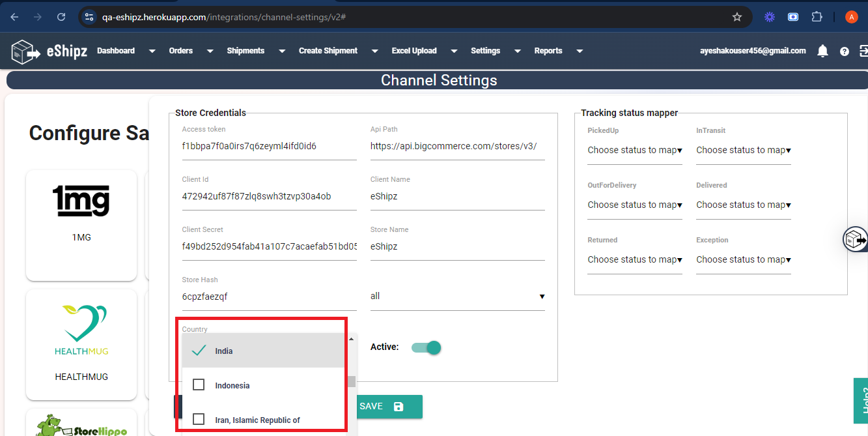This screenshot has width=868, height=436.
Task: Click the Client Name field
Action: (x=458, y=197)
